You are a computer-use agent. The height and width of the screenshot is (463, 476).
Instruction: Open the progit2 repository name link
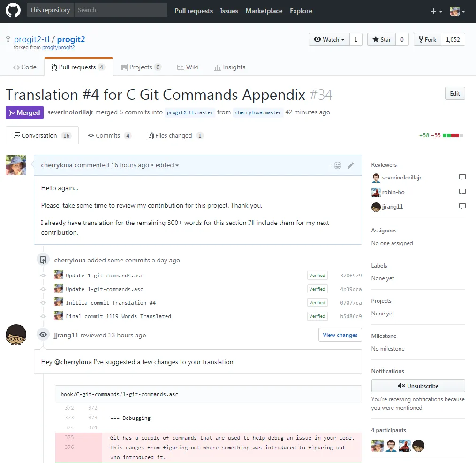tap(71, 39)
